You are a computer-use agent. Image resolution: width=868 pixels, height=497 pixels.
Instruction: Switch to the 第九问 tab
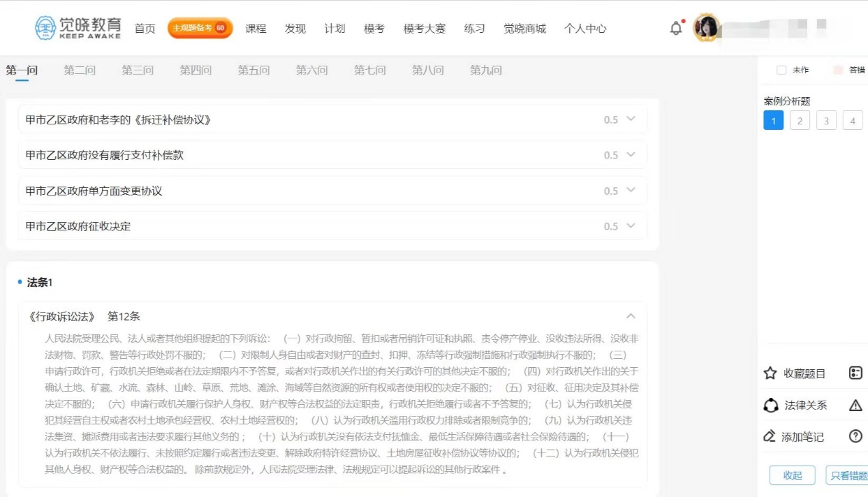[x=487, y=70]
